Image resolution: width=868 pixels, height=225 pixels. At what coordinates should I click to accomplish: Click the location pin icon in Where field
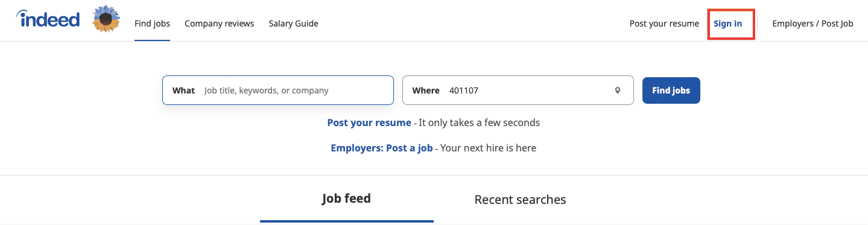click(617, 90)
